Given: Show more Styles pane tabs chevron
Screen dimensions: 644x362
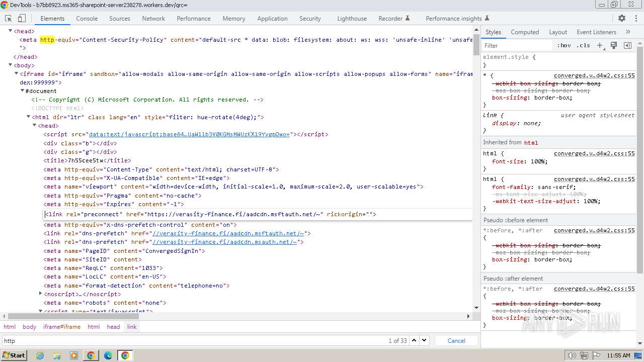Looking at the screenshot, I should click(x=628, y=32).
